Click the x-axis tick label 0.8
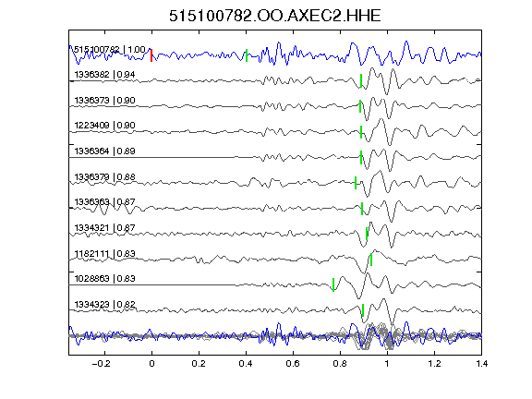The image size is (532, 399). coord(340,364)
